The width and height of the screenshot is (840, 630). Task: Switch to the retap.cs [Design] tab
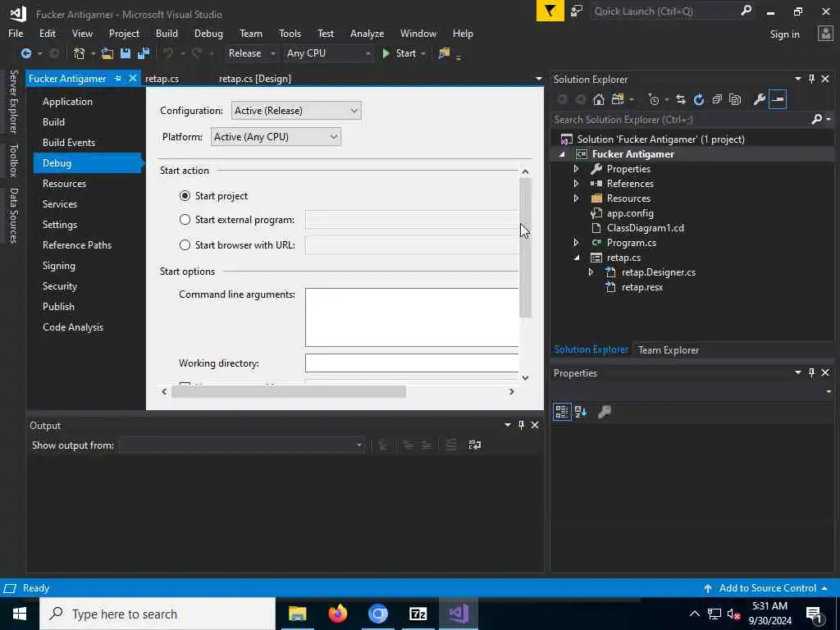(255, 79)
